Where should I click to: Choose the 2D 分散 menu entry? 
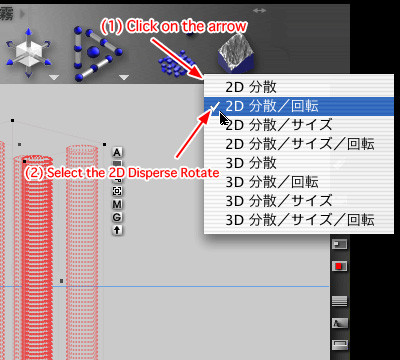coord(299,87)
